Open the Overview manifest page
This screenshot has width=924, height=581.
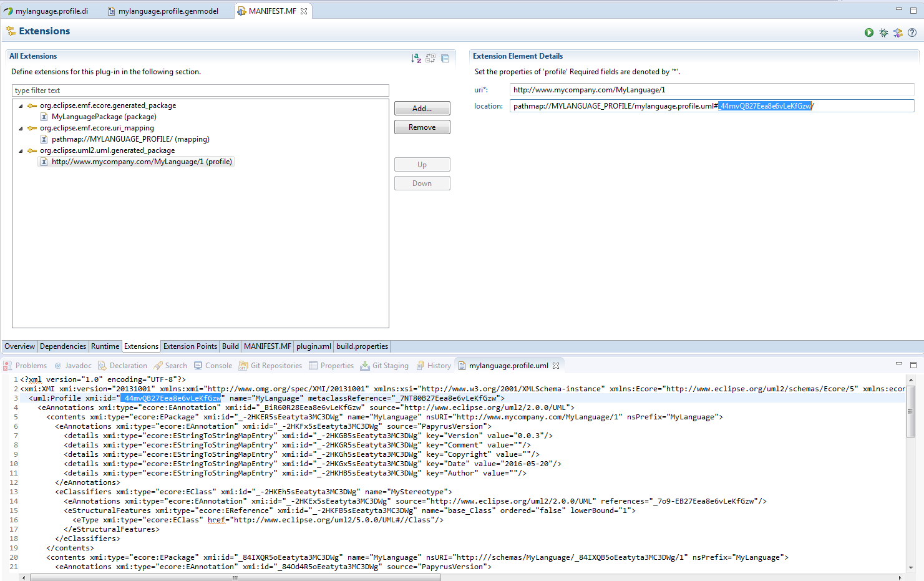(x=20, y=346)
